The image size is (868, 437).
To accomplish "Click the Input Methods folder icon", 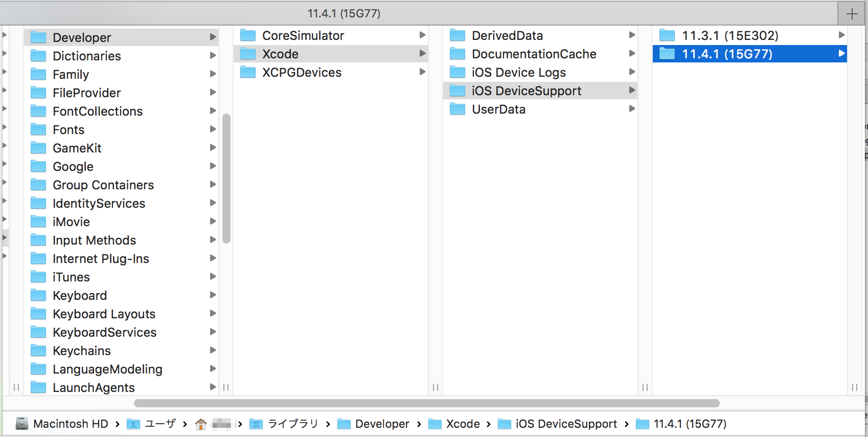I will pos(38,240).
